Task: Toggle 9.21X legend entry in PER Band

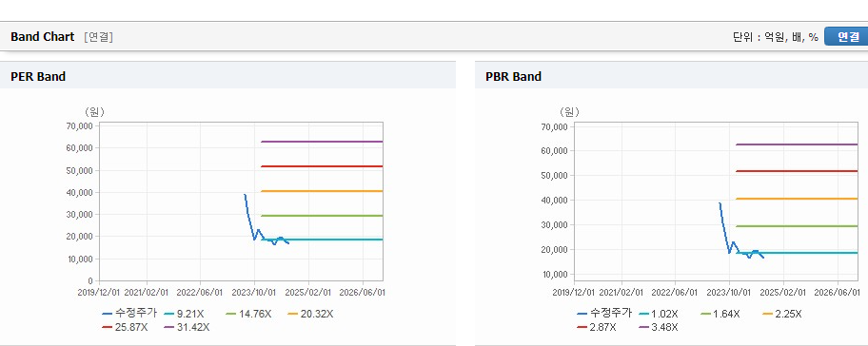Action: 184,314
